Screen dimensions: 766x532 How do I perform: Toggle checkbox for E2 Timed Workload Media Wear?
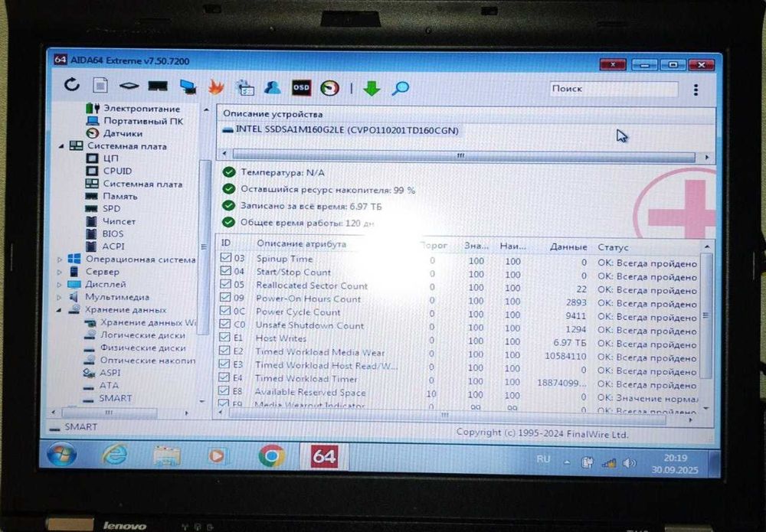tap(224, 351)
